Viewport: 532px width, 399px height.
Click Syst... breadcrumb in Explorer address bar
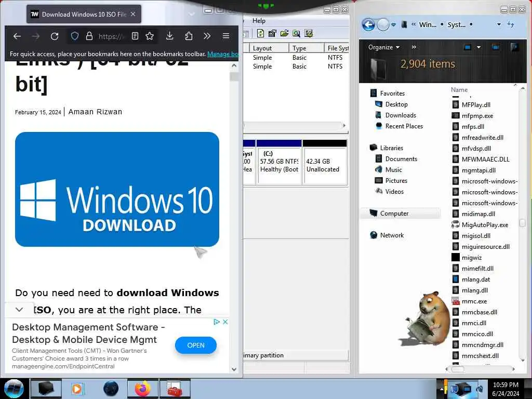456,24
